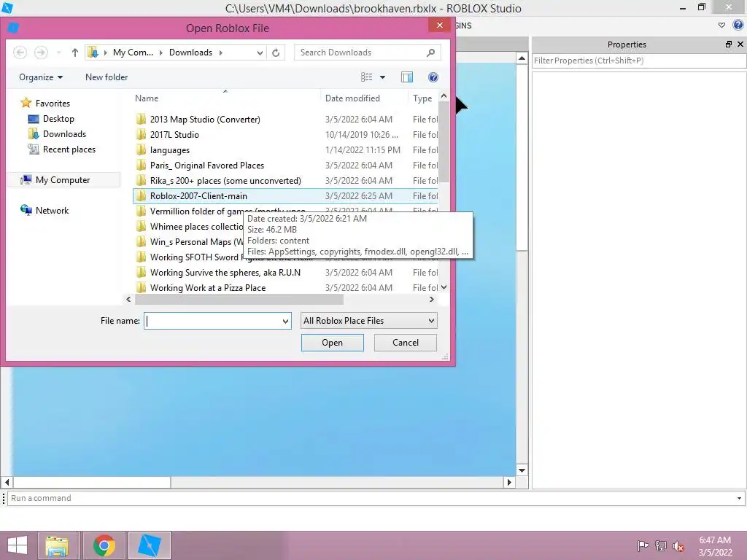Click the Filter Properties field in Roblox Studio

(639, 61)
